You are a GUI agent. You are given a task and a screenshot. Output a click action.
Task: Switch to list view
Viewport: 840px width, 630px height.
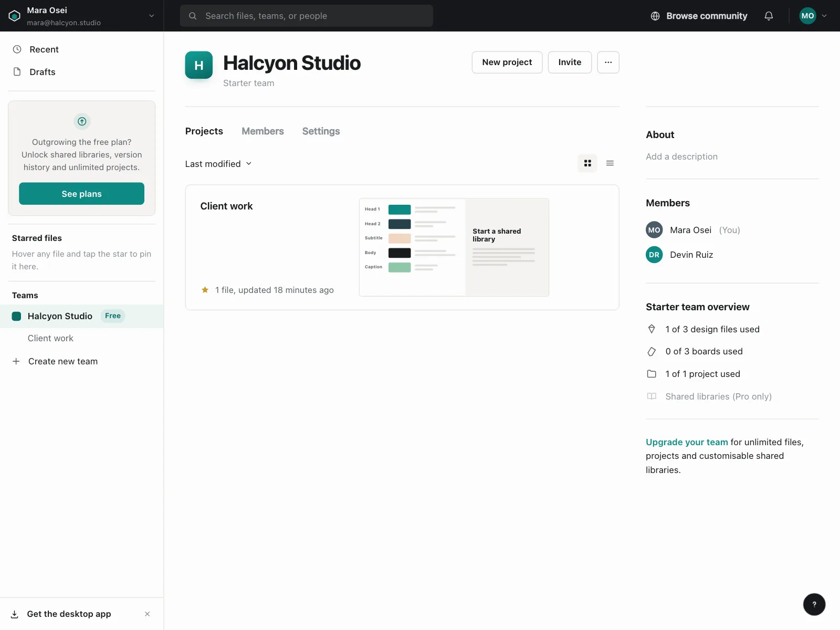[x=610, y=163]
